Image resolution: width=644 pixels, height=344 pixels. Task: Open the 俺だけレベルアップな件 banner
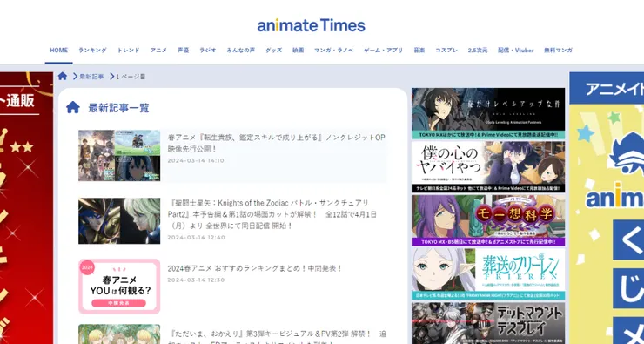click(x=488, y=113)
